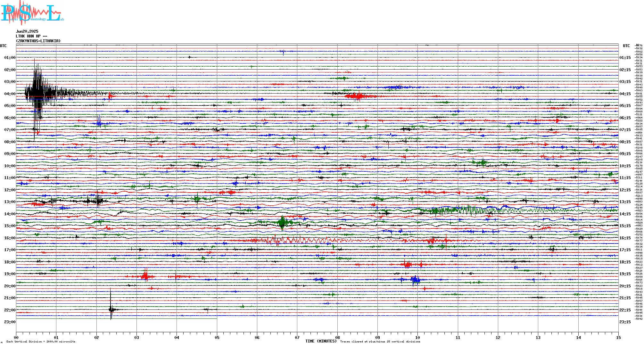Click the 04:00 hour label

click(10, 94)
